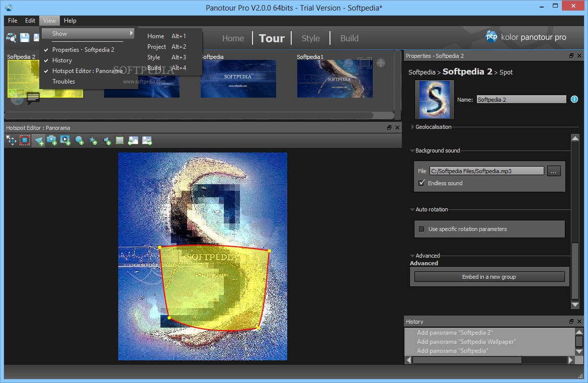
Task: Toggle the Endless sound checkbox
Action: pyautogui.click(x=422, y=183)
